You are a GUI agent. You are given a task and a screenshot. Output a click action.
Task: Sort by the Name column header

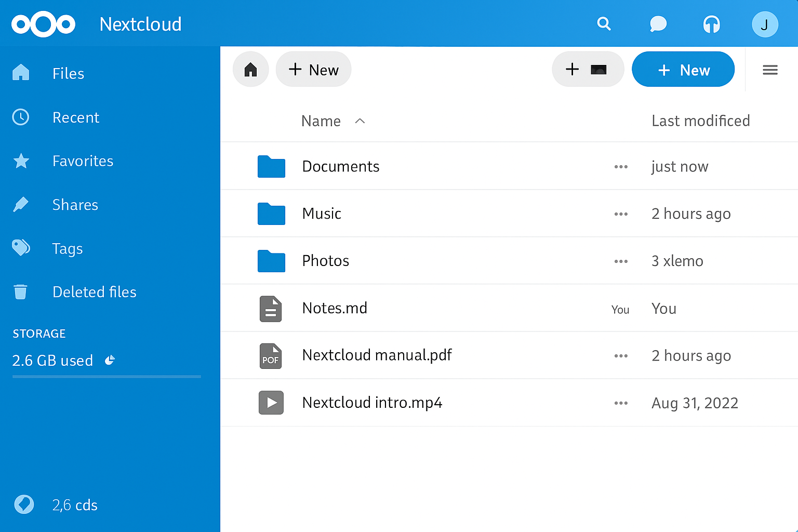(321, 121)
